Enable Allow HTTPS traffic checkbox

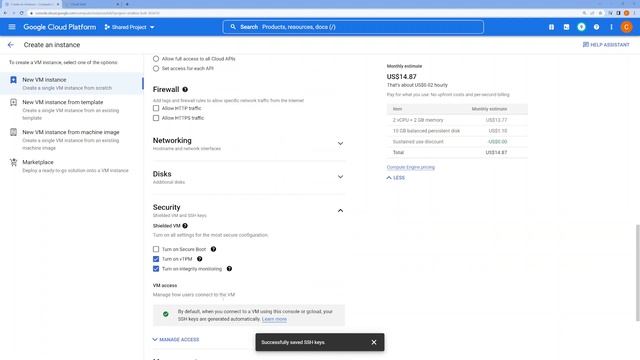coord(156,118)
